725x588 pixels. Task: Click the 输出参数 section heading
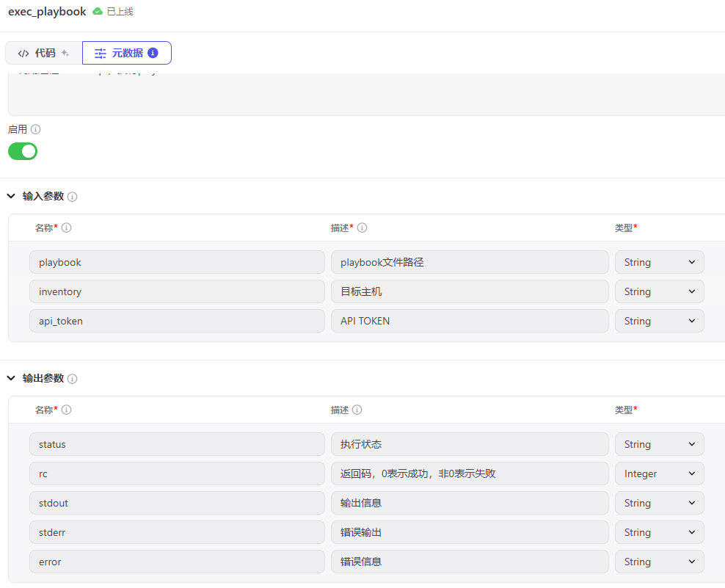43,379
